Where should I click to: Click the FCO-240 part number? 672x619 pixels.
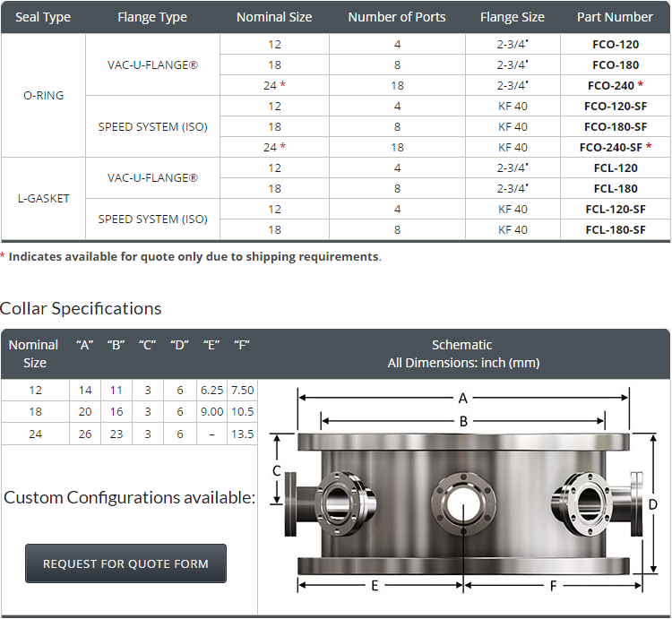pyautogui.click(x=613, y=85)
